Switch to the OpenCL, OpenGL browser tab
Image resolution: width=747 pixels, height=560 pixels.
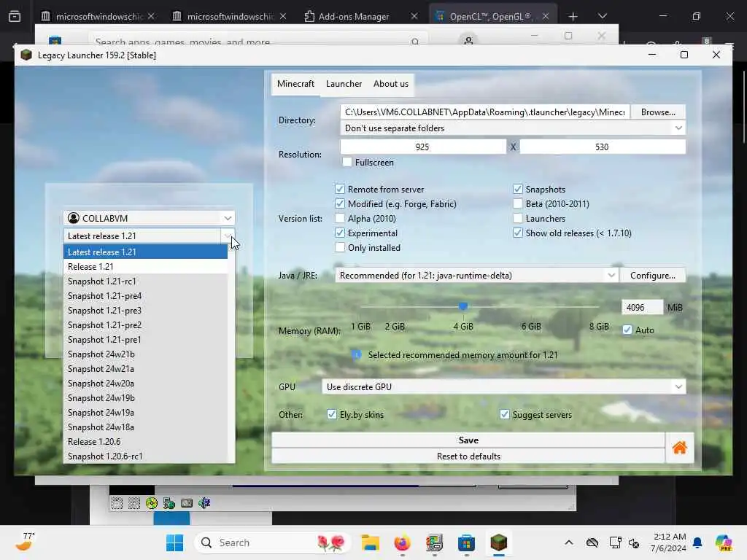pyautogui.click(x=489, y=17)
